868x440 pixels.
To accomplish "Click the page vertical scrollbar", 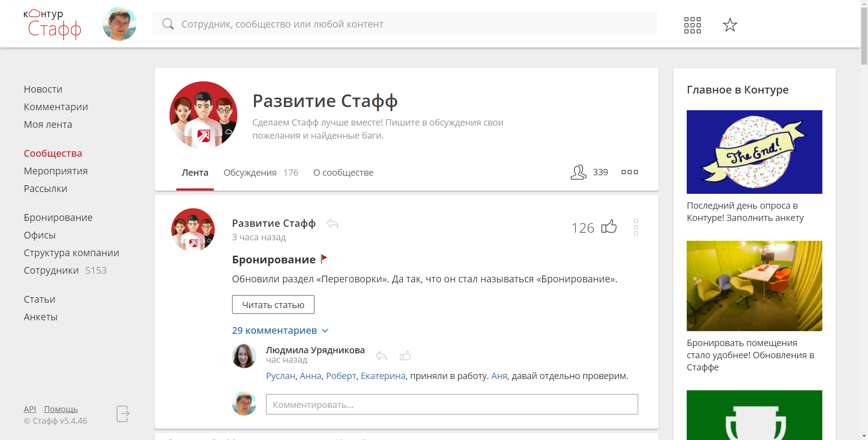I will pos(864,36).
